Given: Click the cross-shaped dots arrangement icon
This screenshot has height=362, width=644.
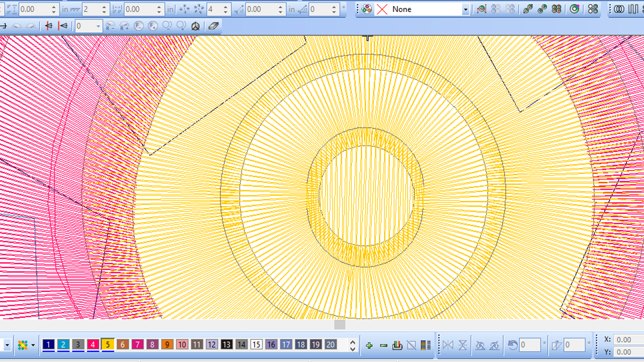Looking at the screenshot, I should [185, 9].
